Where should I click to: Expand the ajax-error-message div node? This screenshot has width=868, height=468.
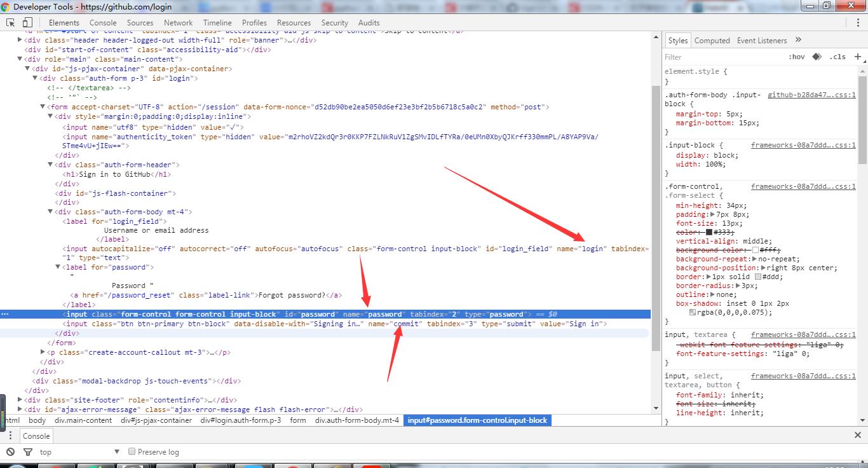click(x=20, y=410)
